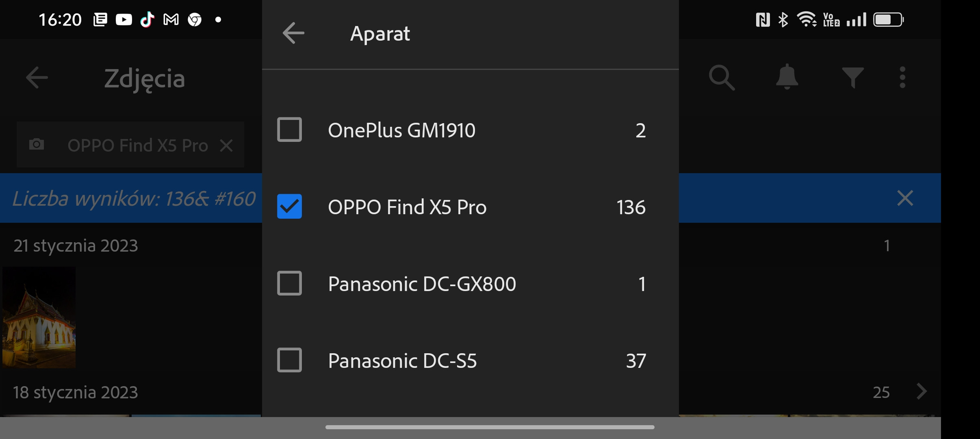Tap the back arrow next to Zdjęcia

click(x=37, y=78)
